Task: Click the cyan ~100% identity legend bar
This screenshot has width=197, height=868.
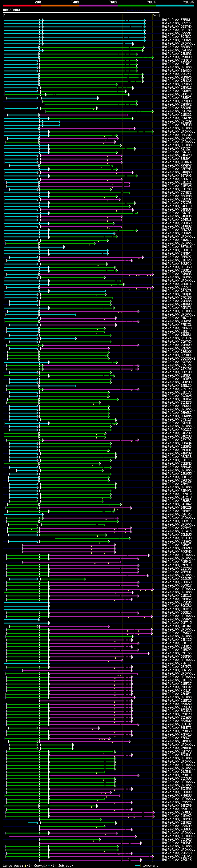Action: (175, 6)
